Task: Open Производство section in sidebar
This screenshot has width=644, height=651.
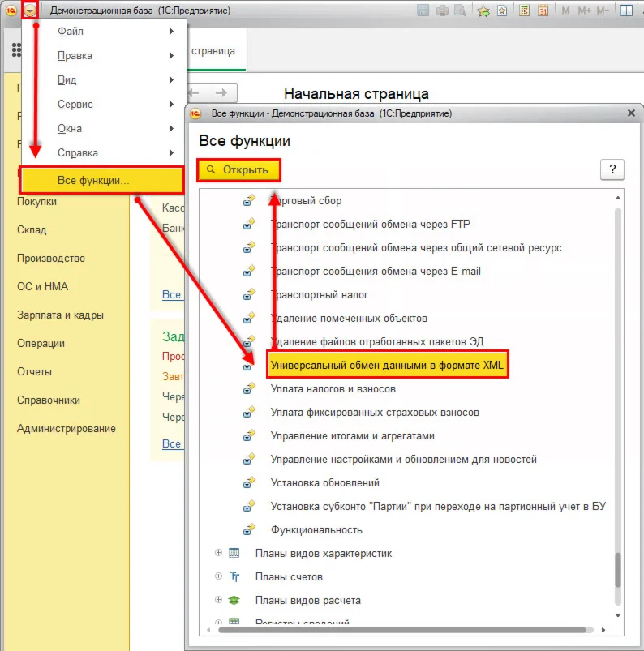Action: 51,259
